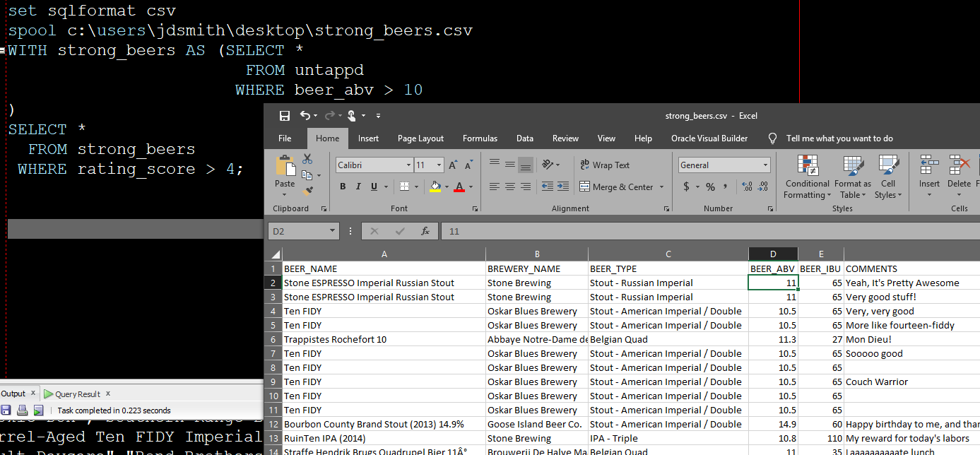Screen dimensions: 980x455
Task: Click Decrease Decimal icon
Action: point(762,187)
